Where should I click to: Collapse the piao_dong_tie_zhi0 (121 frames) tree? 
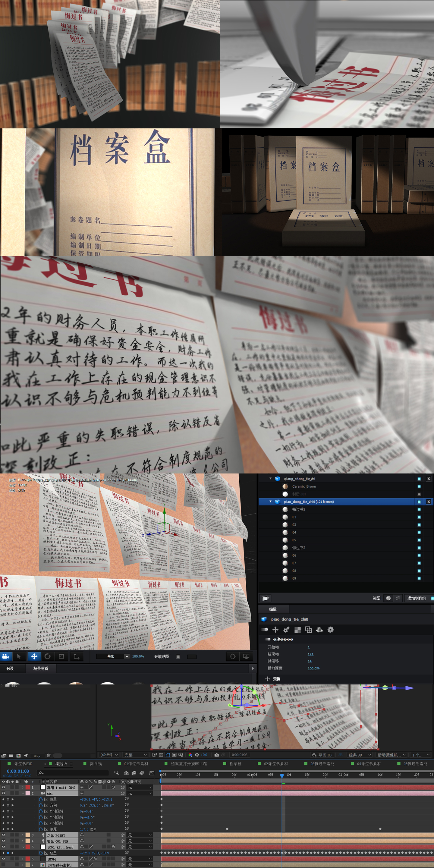click(x=270, y=502)
